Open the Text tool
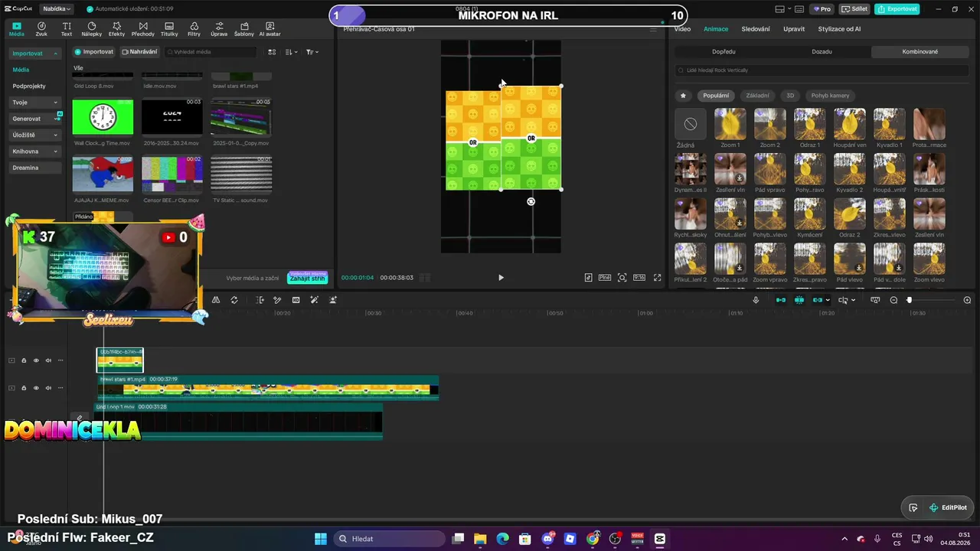 point(67,29)
